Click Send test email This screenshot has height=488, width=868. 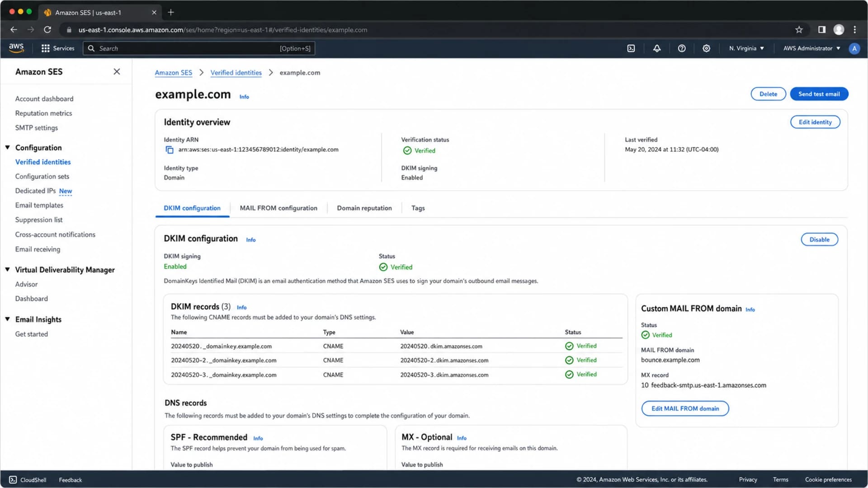pos(819,94)
